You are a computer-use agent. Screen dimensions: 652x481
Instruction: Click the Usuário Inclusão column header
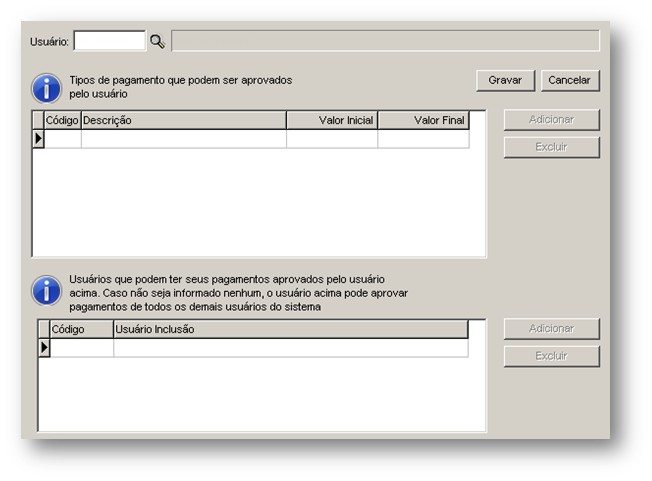(x=291, y=329)
